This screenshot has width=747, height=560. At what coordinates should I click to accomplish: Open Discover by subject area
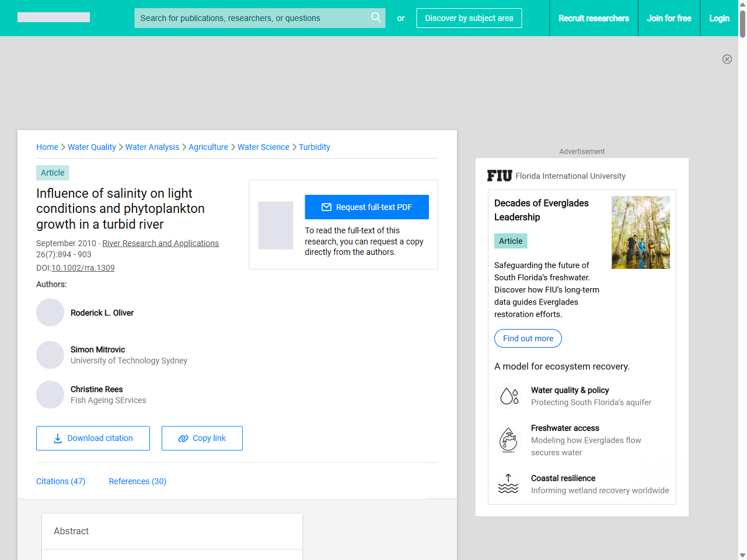(469, 18)
